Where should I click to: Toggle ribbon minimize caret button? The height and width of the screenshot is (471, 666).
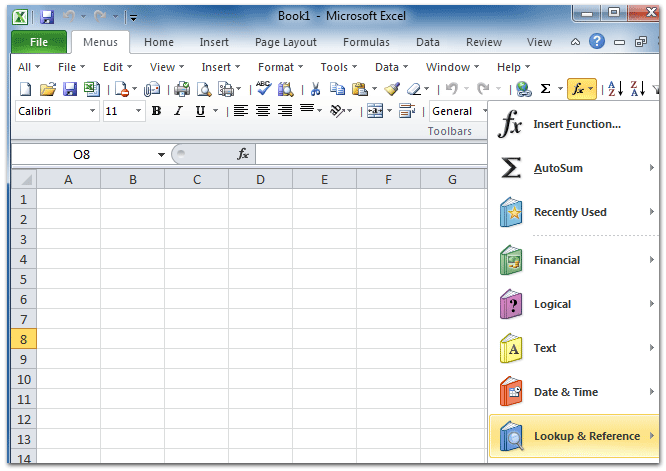575,42
